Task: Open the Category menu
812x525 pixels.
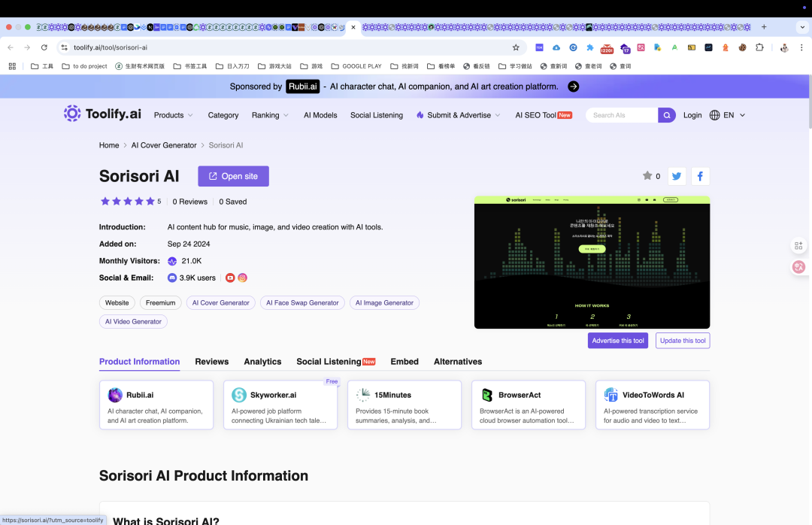Action: tap(223, 115)
